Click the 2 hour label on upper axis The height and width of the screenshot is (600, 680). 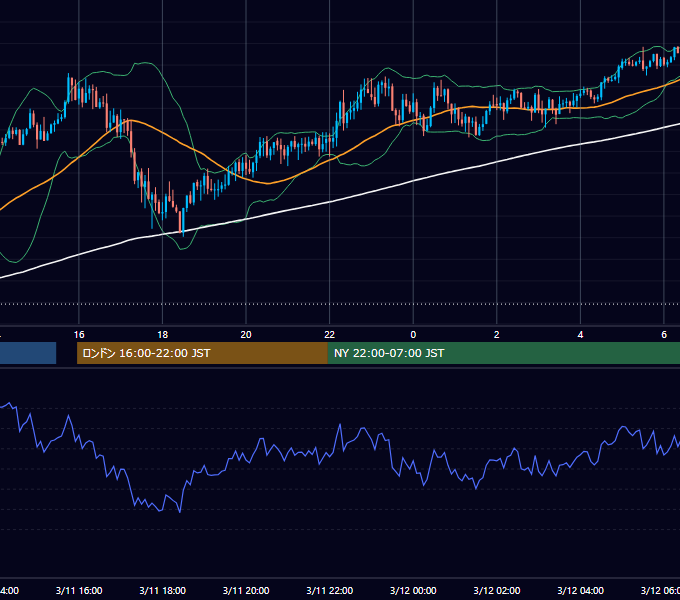pos(497,335)
